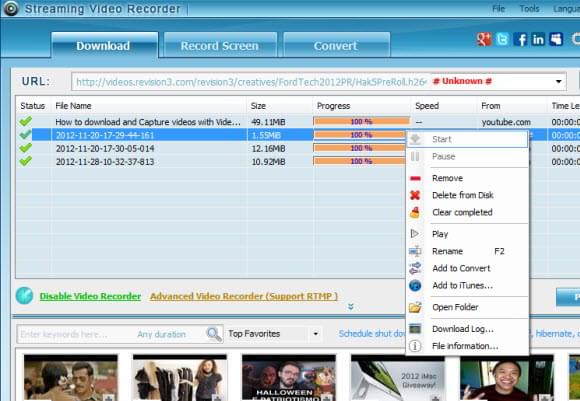Screen dimensions: 580x401
Task: Click green checkmark of 2012-11-28-10-32-37-813 row
Action: 26,161
